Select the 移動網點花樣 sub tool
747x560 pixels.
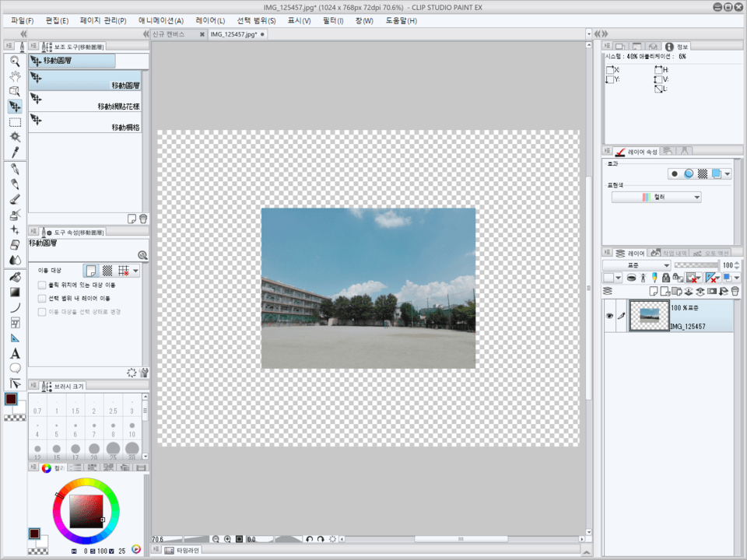pyautogui.click(x=86, y=100)
